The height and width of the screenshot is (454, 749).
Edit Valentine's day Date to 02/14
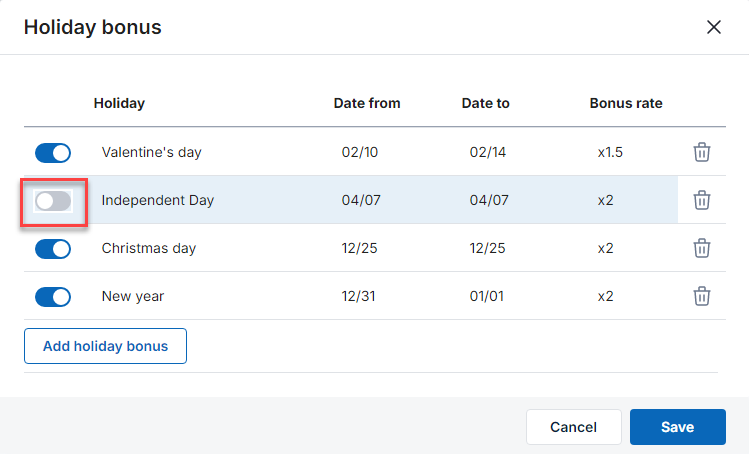(x=488, y=152)
